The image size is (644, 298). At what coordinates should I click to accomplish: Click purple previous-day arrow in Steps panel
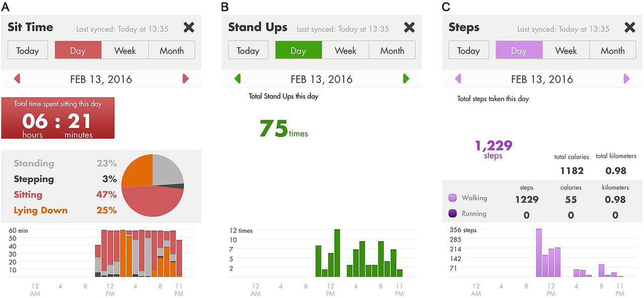(x=458, y=78)
